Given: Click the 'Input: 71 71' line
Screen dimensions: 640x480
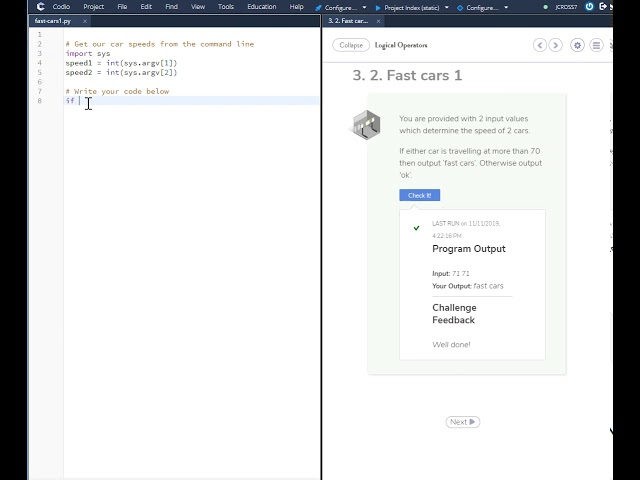Looking at the screenshot, I should click(451, 273).
